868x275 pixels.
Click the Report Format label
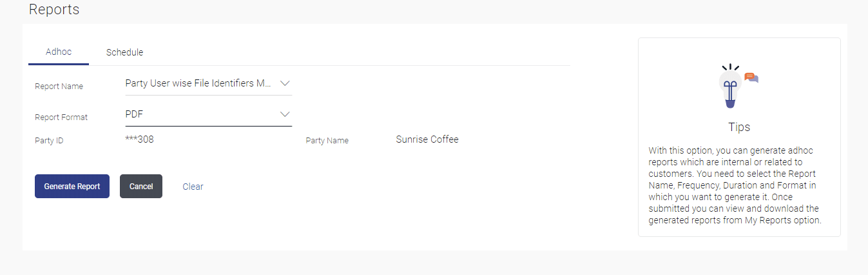coord(61,117)
